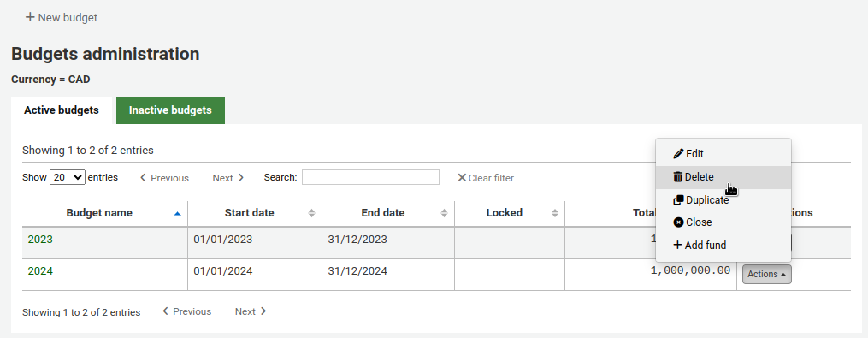Switch to the Active budgets tab
868x338 pixels.
pos(62,110)
